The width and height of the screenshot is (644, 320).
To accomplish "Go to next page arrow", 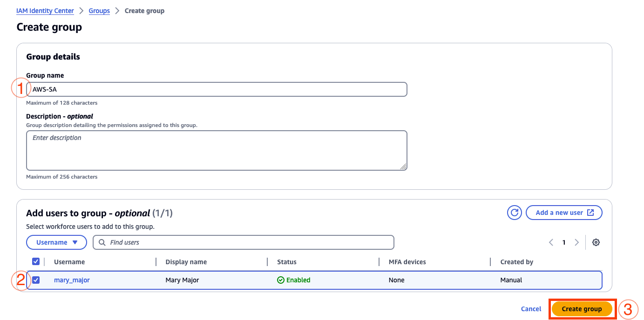I will click(576, 242).
